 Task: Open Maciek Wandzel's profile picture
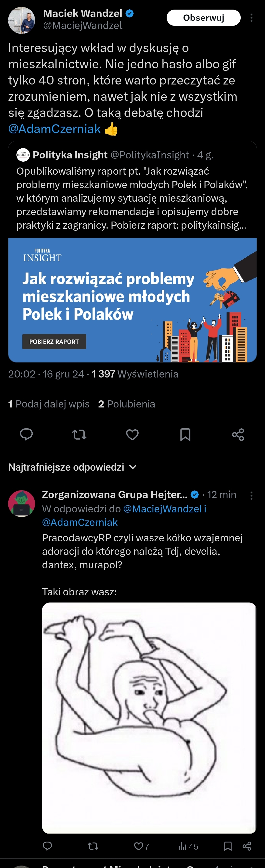click(x=22, y=20)
